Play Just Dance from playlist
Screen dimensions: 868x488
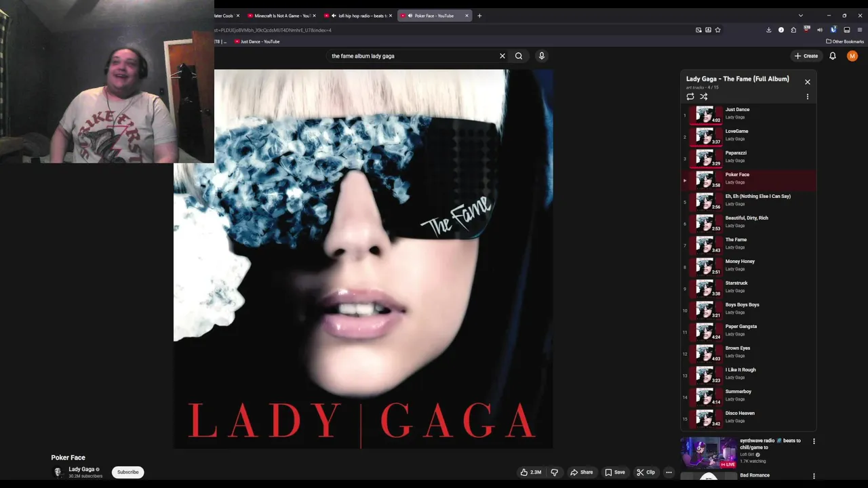[x=749, y=114]
